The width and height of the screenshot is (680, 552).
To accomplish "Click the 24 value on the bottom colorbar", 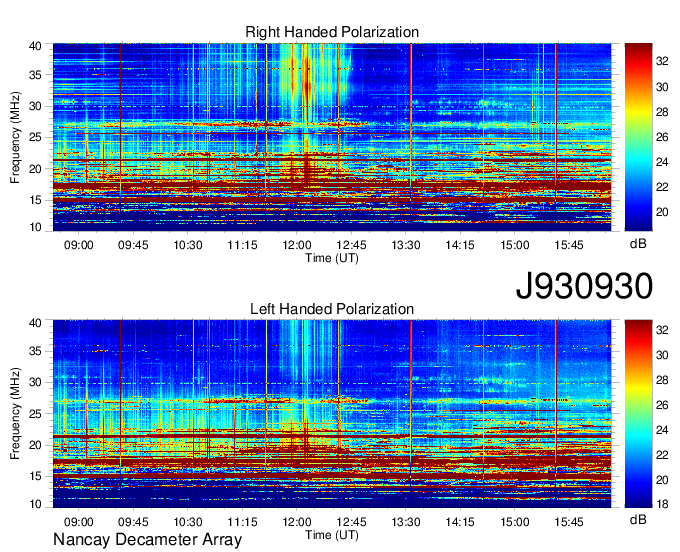I will click(662, 430).
